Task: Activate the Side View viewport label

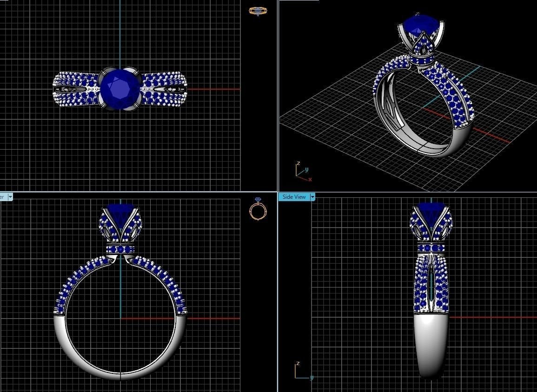Action: coord(294,196)
